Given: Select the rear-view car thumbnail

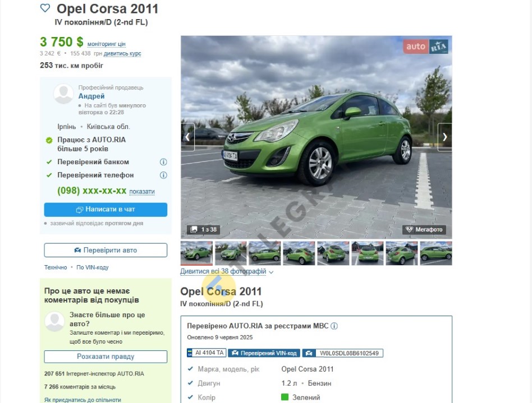Looking at the screenshot, I should point(367,253).
